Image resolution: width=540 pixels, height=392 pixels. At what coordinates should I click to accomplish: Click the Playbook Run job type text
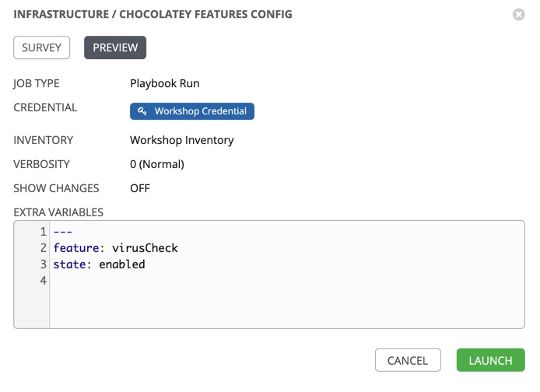coord(165,83)
